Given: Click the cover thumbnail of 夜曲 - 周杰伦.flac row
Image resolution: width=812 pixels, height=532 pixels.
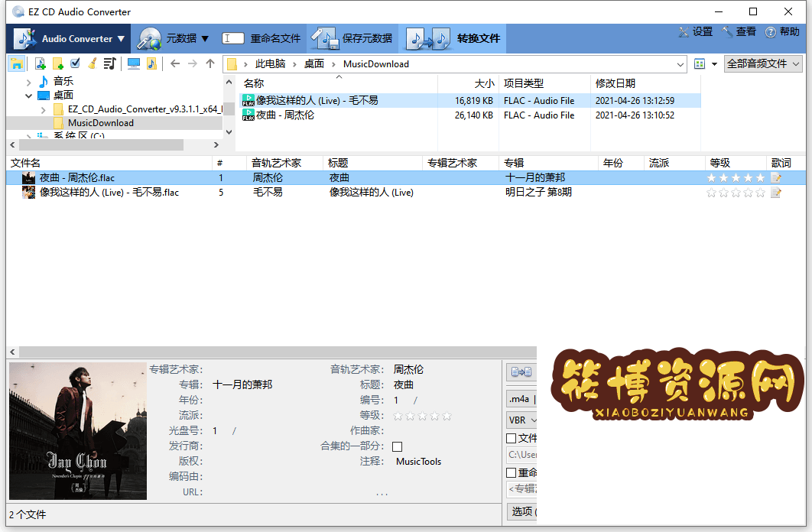Looking at the screenshot, I should pos(28,178).
